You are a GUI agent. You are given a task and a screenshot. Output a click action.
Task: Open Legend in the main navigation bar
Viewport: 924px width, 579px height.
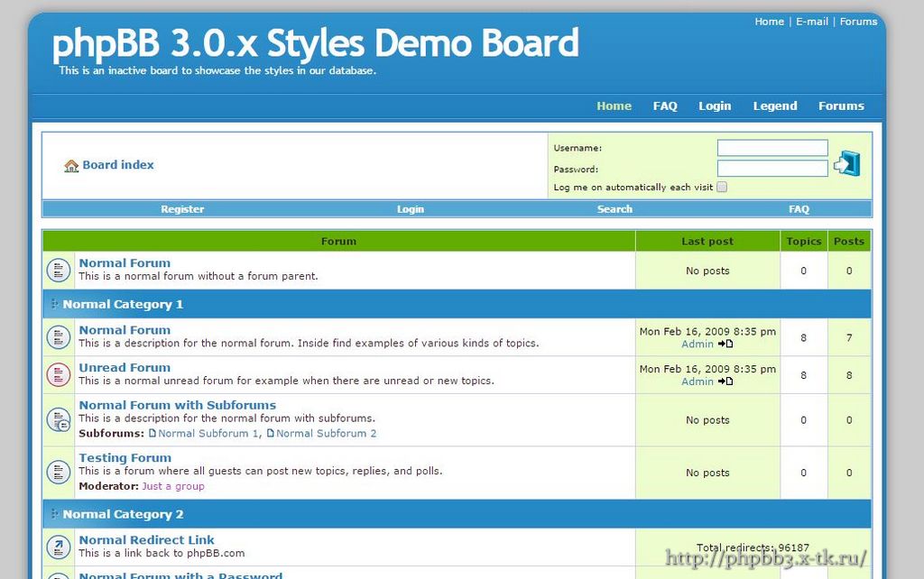point(775,106)
